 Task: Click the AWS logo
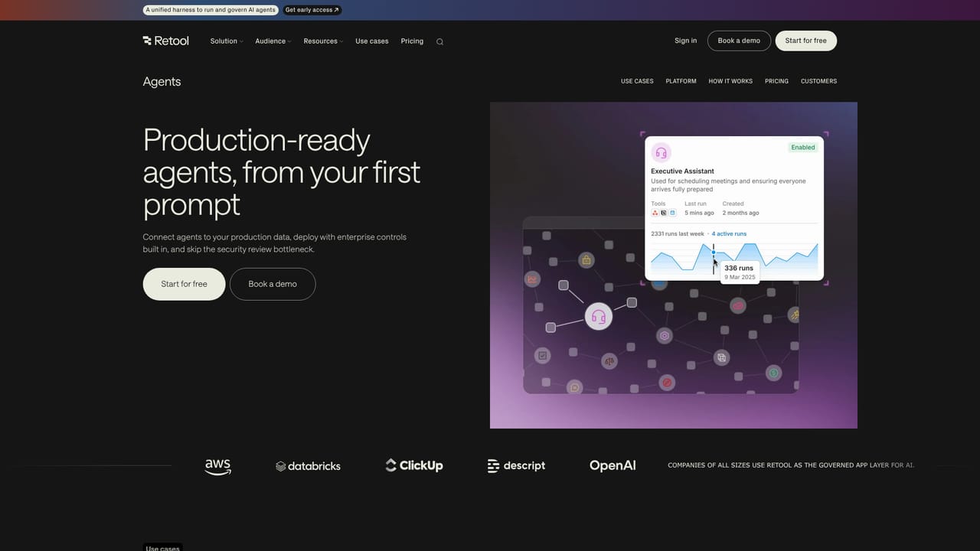(218, 466)
